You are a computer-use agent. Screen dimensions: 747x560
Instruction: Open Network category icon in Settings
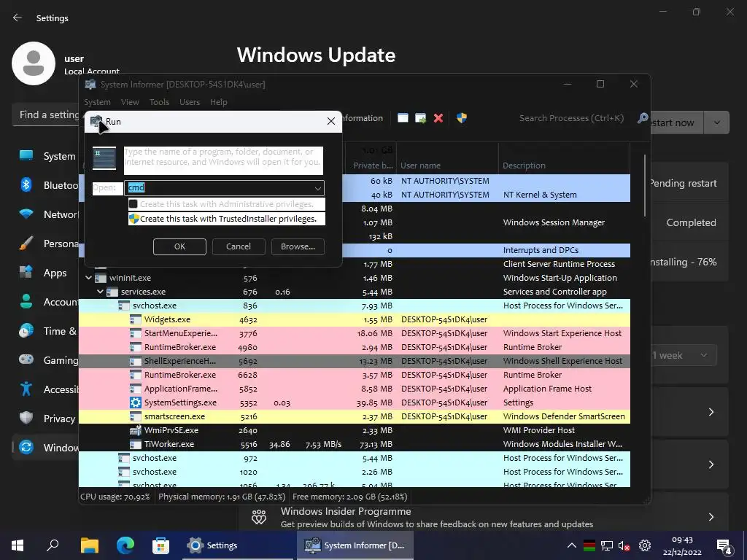[26, 214]
